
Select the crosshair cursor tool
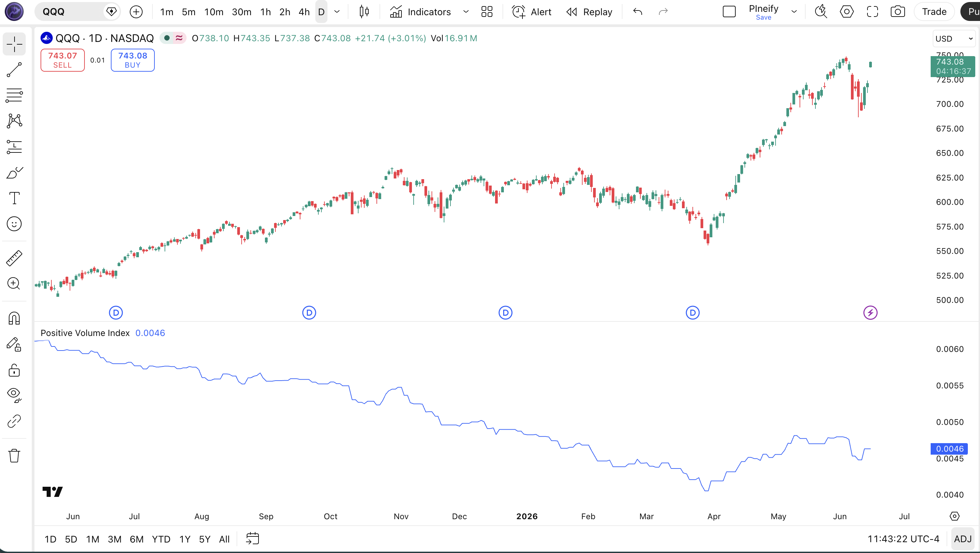[x=14, y=44]
